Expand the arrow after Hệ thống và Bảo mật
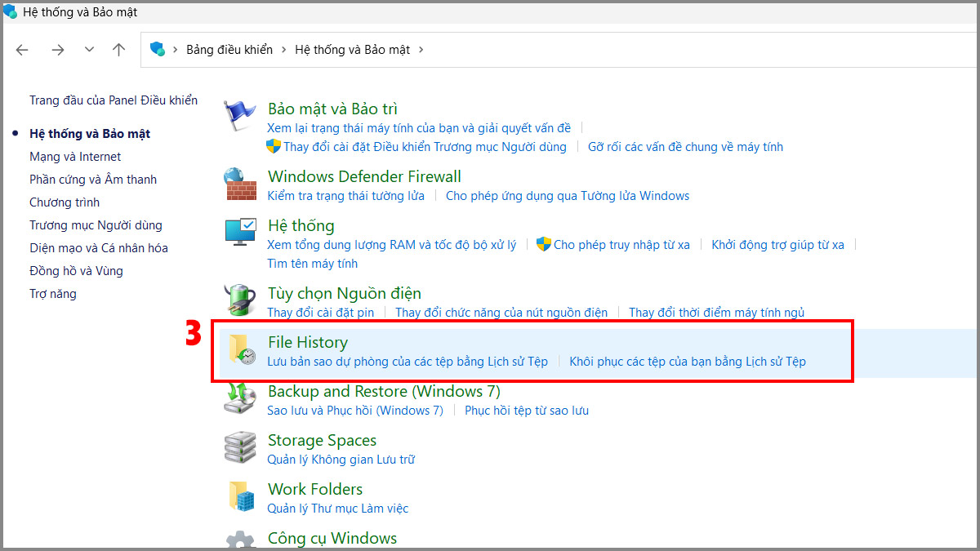 [x=421, y=49]
